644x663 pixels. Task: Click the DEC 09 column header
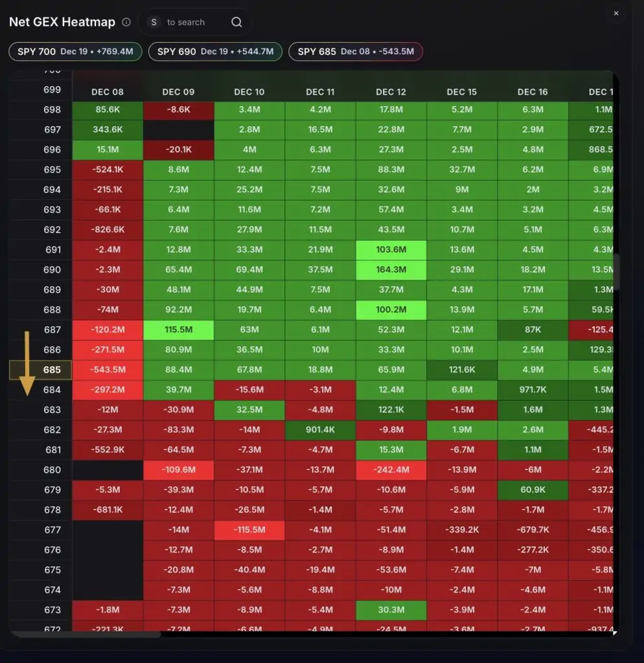[179, 92]
